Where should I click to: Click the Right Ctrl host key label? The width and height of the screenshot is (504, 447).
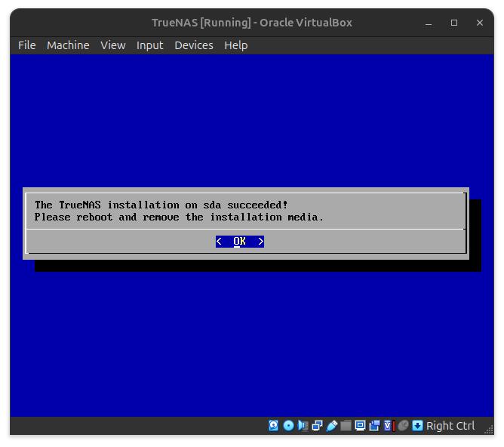[x=450, y=426]
